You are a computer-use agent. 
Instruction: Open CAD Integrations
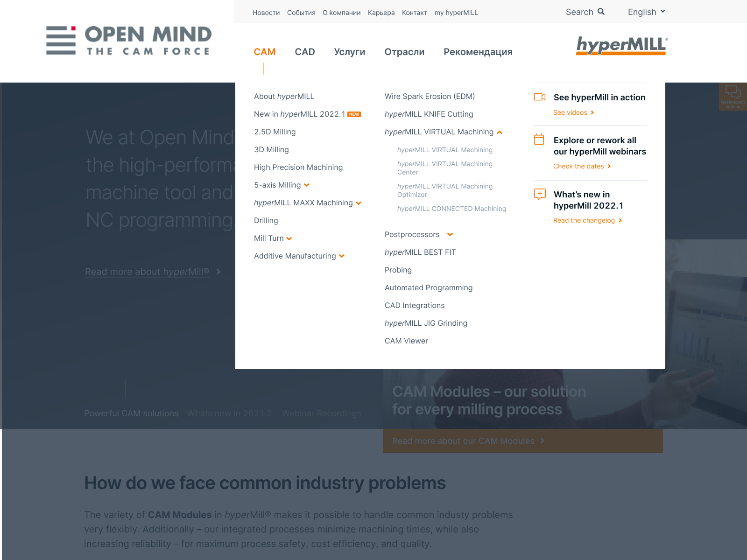pos(415,306)
